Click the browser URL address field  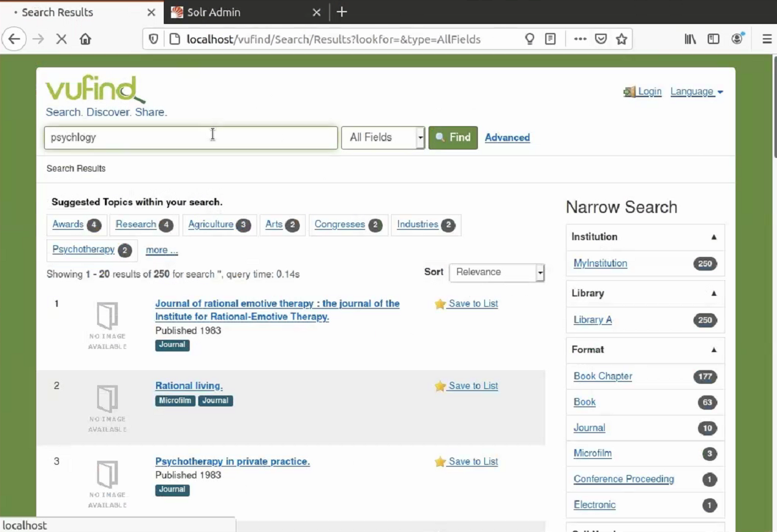333,39
